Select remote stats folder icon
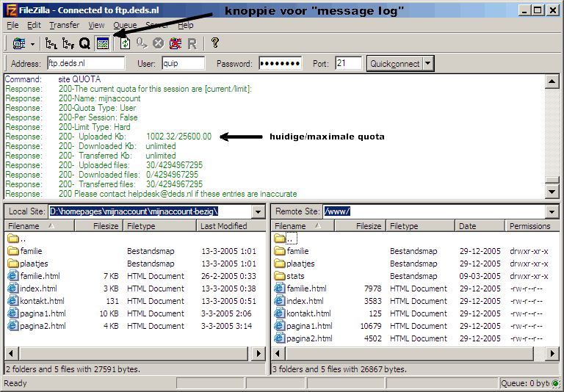 [280, 276]
